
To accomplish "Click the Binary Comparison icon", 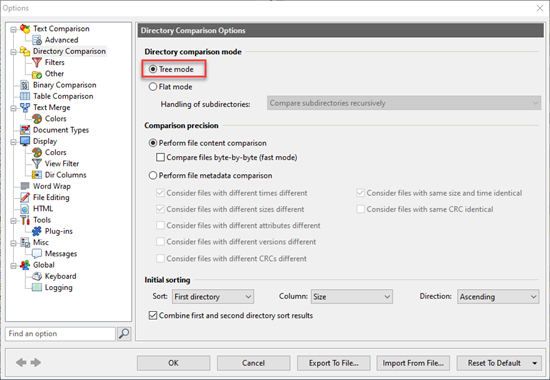I will [x=25, y=85].
